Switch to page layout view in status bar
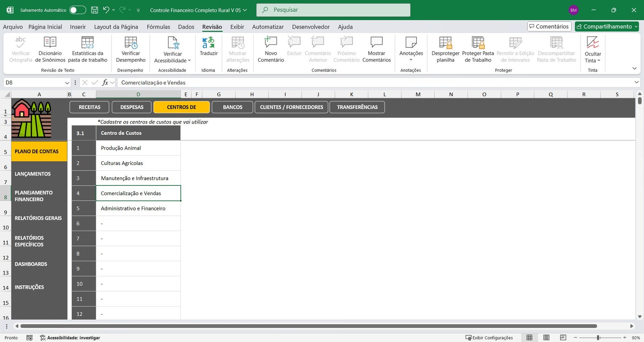 click(546, 338)
